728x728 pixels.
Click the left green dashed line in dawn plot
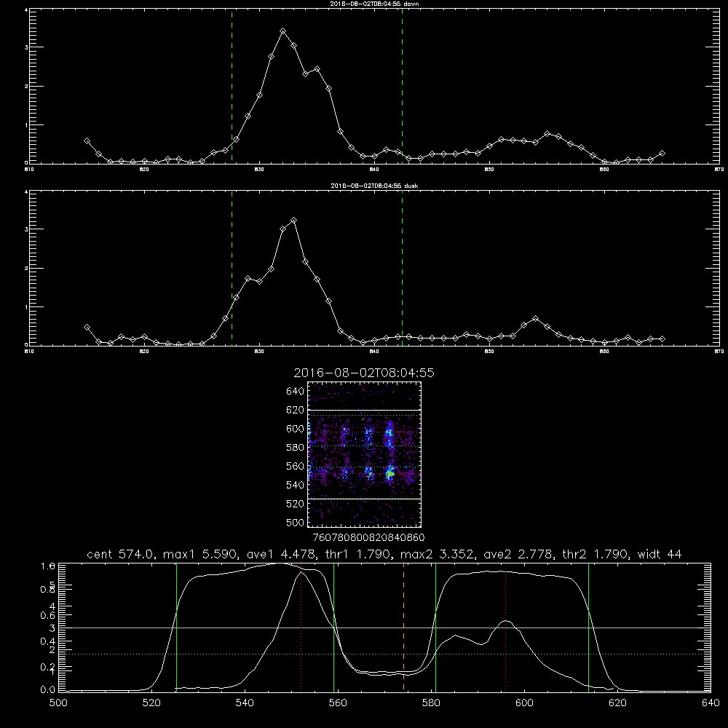click(232, 86)
